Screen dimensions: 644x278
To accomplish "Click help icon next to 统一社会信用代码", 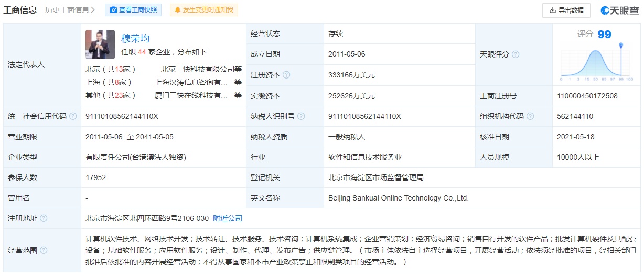I will click(x=73, y=116).
